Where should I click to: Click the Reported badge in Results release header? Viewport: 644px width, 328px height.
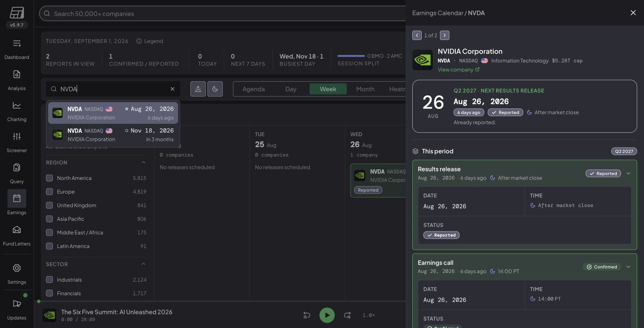point(603,174)
